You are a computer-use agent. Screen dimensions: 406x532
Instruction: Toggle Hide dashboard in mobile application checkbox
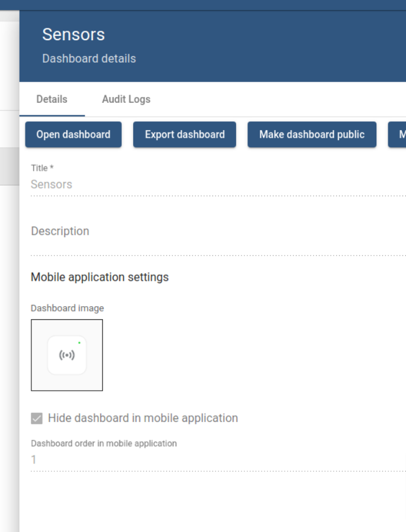tap(37, 419)
